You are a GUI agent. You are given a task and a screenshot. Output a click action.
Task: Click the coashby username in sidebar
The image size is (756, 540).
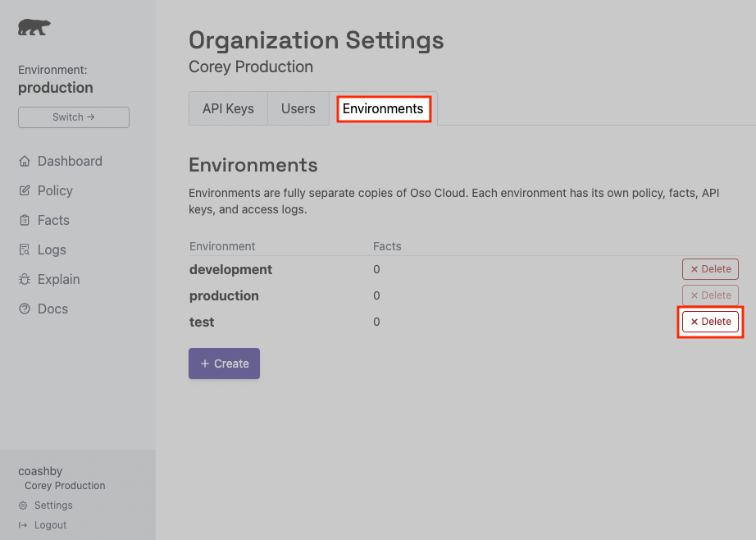[x=40, y=471]
